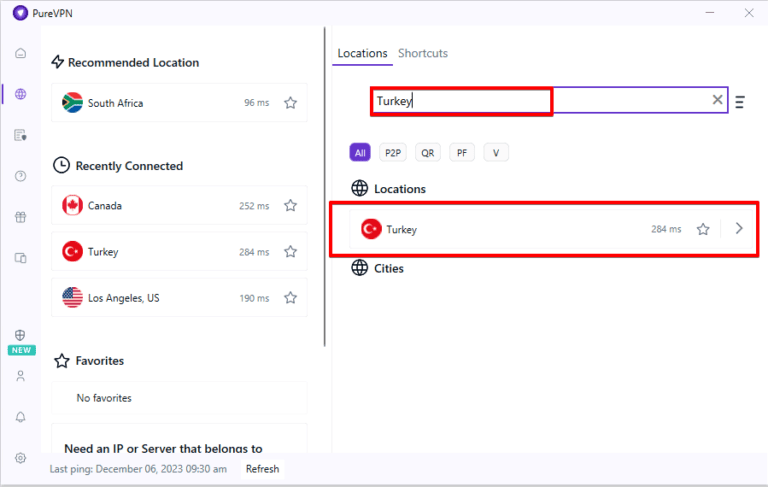Expand Turkey result with chevron arrow
The image size is (768, 487).
tap(739, 229)
